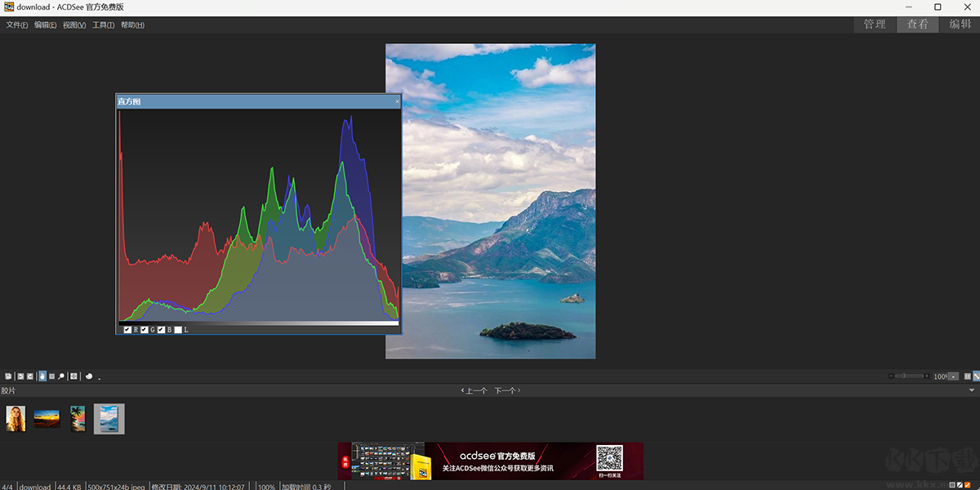Image resolution: width=980 pixels, height=490 pixels.
Task: Click the ACDSee 官方免费版 banner ad
Action: pyautogui.click(x=490, y=461)
